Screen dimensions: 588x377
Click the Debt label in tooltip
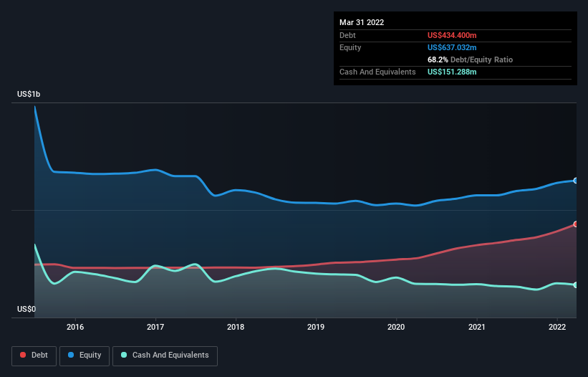coord(347,35)
